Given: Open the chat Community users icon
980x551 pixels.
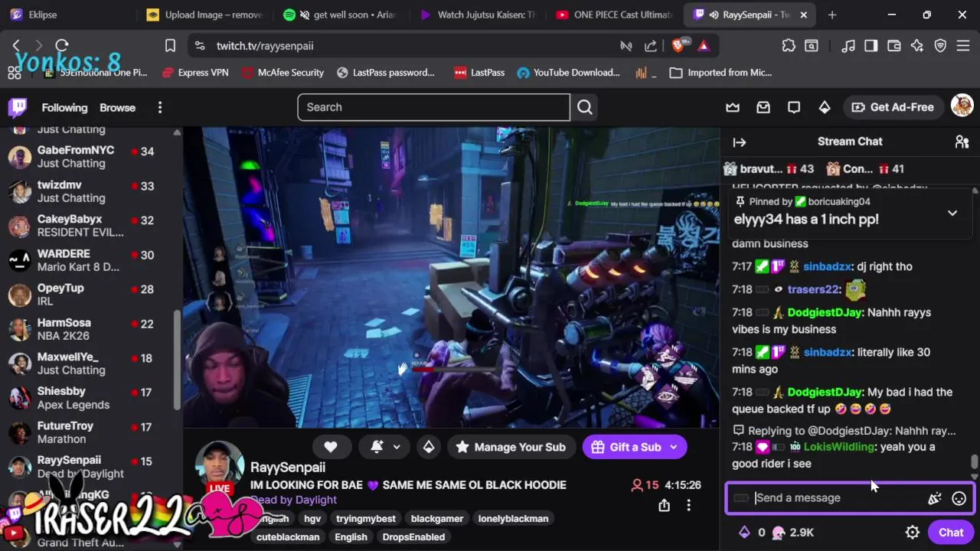Looking at the screenshot, I should pos(962,142).
